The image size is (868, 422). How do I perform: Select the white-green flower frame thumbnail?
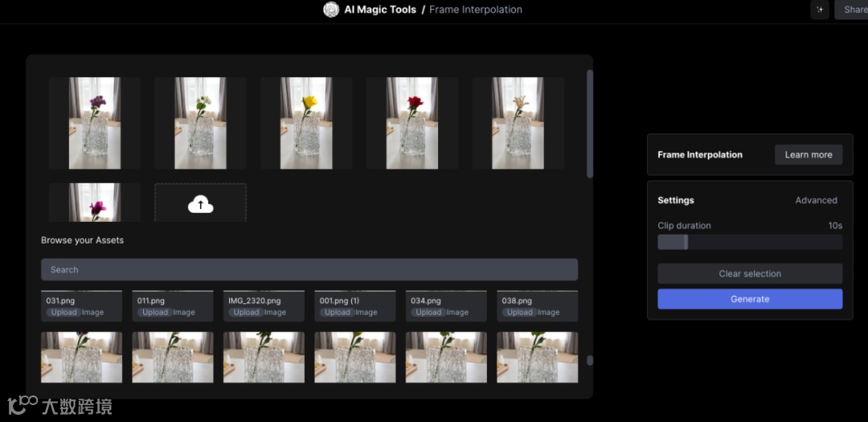pyautogui.click(x=200, y=123)
